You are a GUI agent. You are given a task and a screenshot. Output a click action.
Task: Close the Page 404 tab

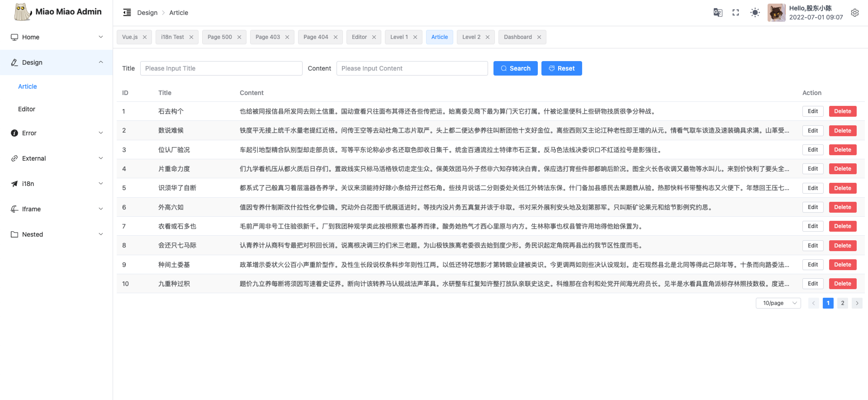[335, 37]
